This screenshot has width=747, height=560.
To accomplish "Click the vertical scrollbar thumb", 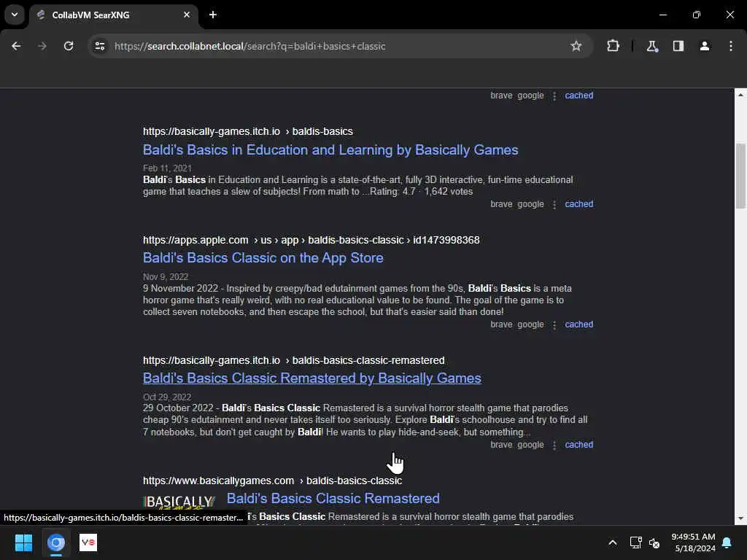I will pyautogui.click(x=740, y=176).
